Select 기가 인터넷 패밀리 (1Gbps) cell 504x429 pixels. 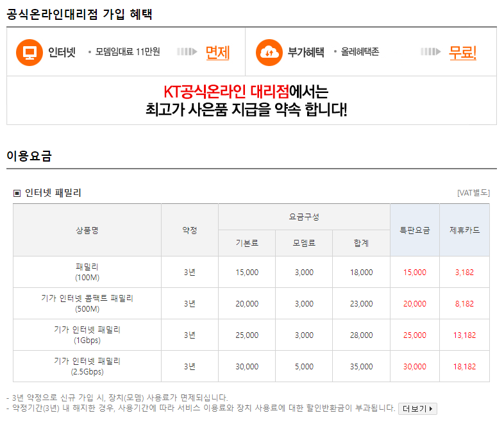[x=87, y=335]
